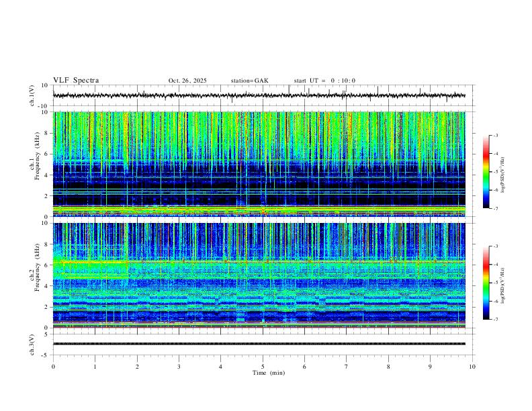Image resolution: width=532 pixels, height=411 pixels.
Task: Click the date 'Oct. 26, 2025'
Action: pos(187,81)
